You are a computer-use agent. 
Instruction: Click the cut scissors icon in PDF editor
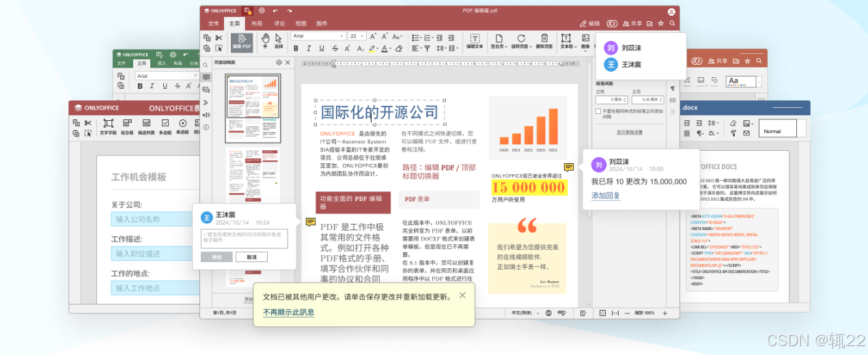[x=219, y=38]
